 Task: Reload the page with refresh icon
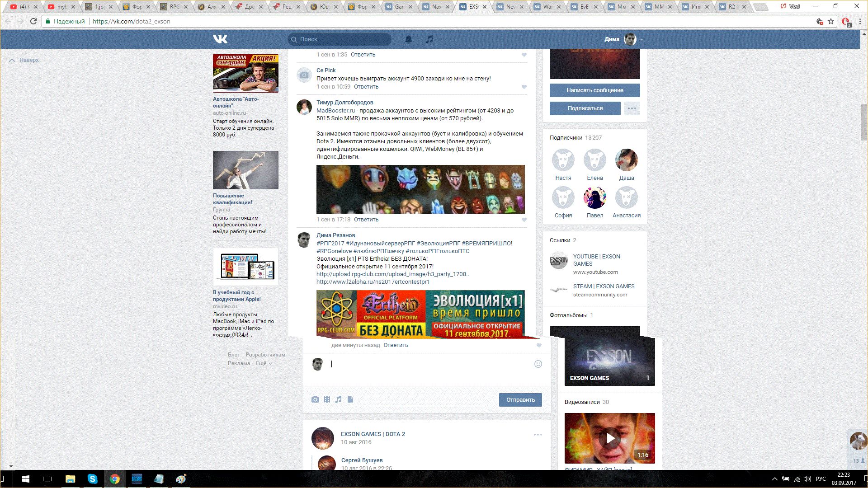click(x=33, y=21)
